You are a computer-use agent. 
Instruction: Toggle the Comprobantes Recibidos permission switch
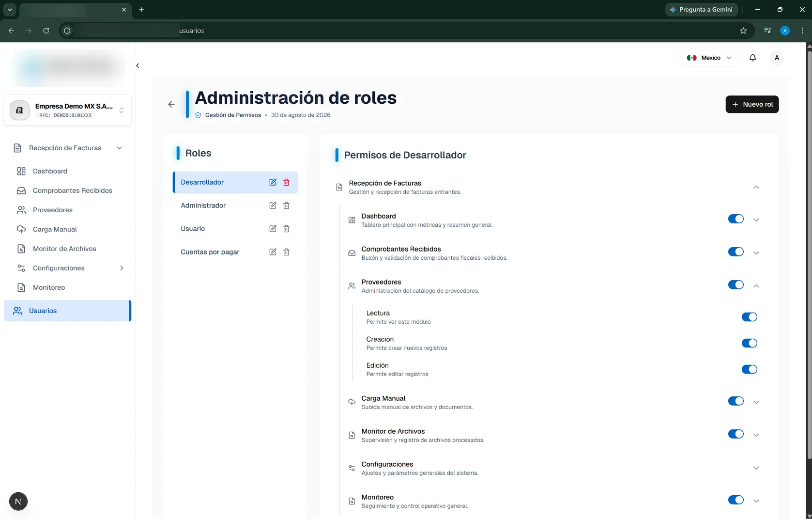735,252
